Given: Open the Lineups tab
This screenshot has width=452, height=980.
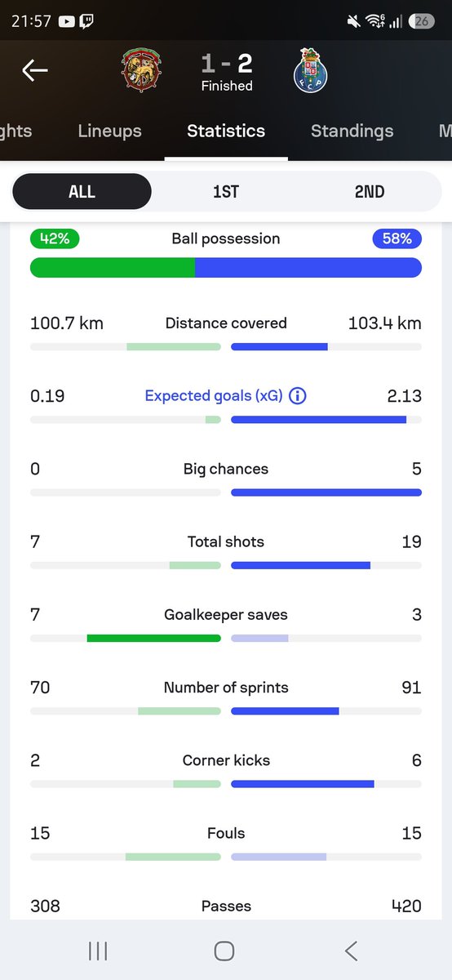Looking at the screenshot, I should [109, 131].
